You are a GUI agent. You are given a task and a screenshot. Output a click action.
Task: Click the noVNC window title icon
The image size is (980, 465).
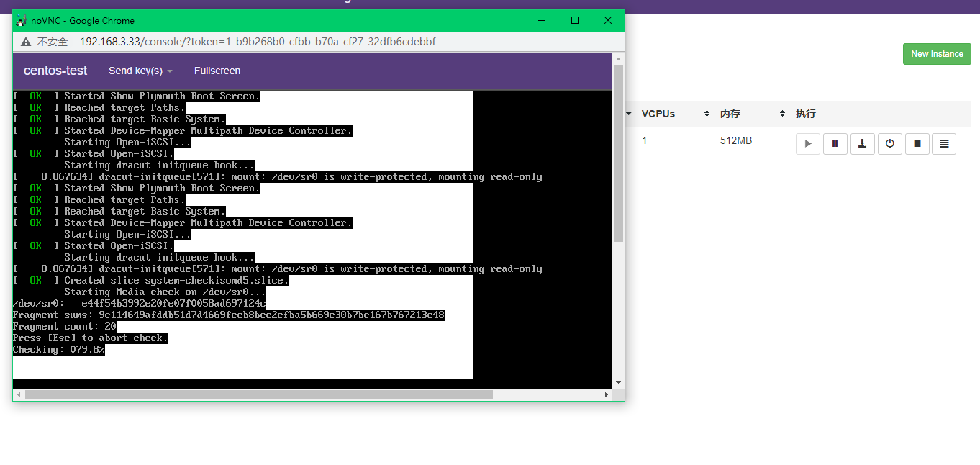(22, 21)
